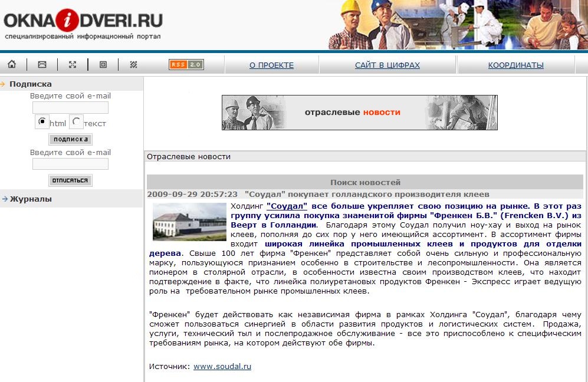Open the home page icon
This screenshot has width=588, height=382.
12,64
